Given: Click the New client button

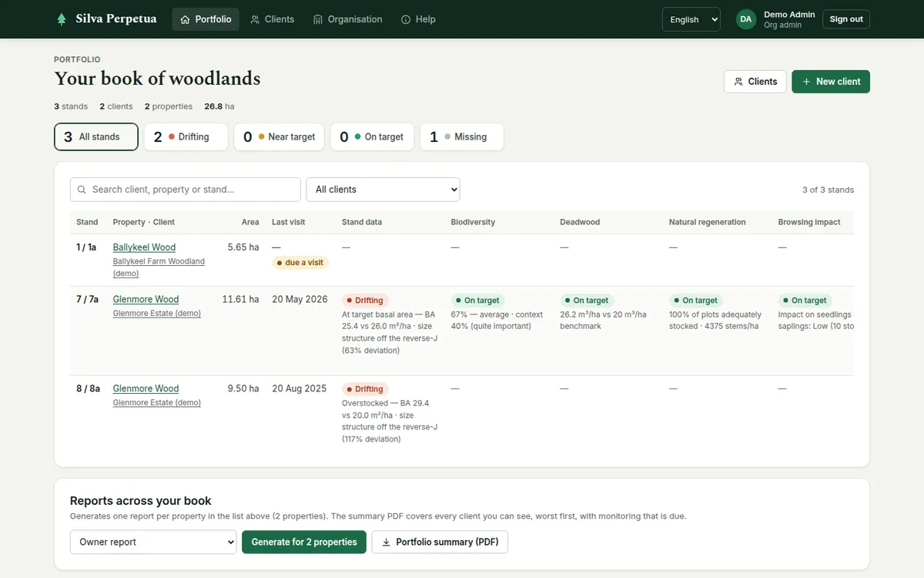Looking at the screenshot, I should pyautogui.click(x=831, y=82).
